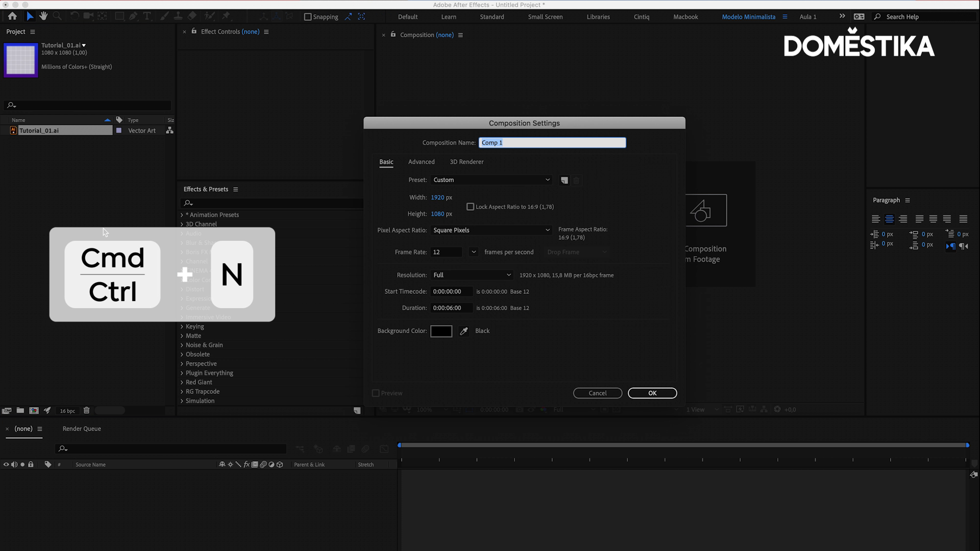Open the Paragraph panel menu
Image resolution: width=980 pixels, height=551 pixels.
(x=908, y=201)
